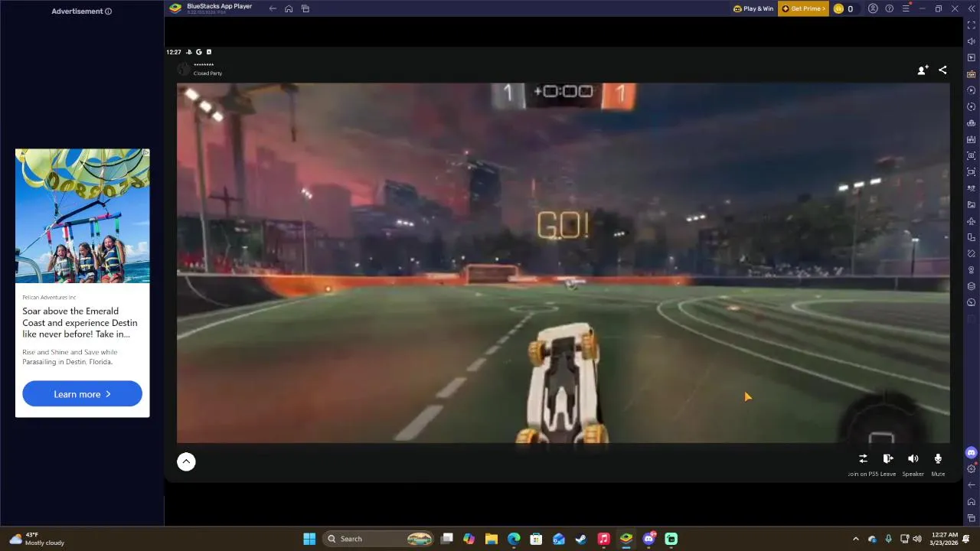Launch Copilot from the taskbar
The image size is (980, 551).
[x=469, y=539]
